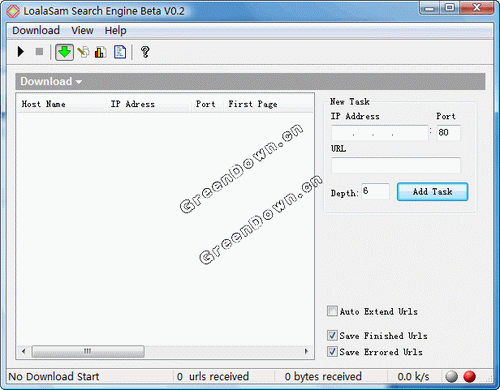Close the LoalaSam window
This screenshot has width=500, height=390.
click(x=477, y=8)
